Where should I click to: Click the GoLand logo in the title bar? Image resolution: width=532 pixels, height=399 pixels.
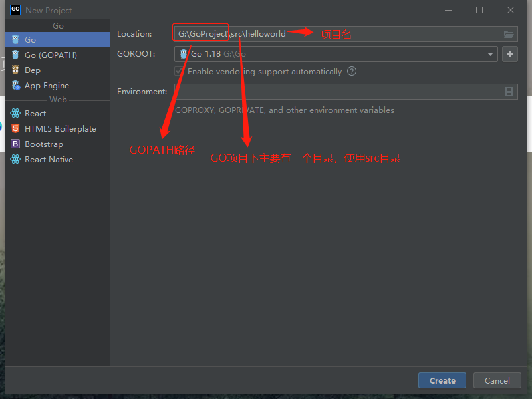pos(15,10)
